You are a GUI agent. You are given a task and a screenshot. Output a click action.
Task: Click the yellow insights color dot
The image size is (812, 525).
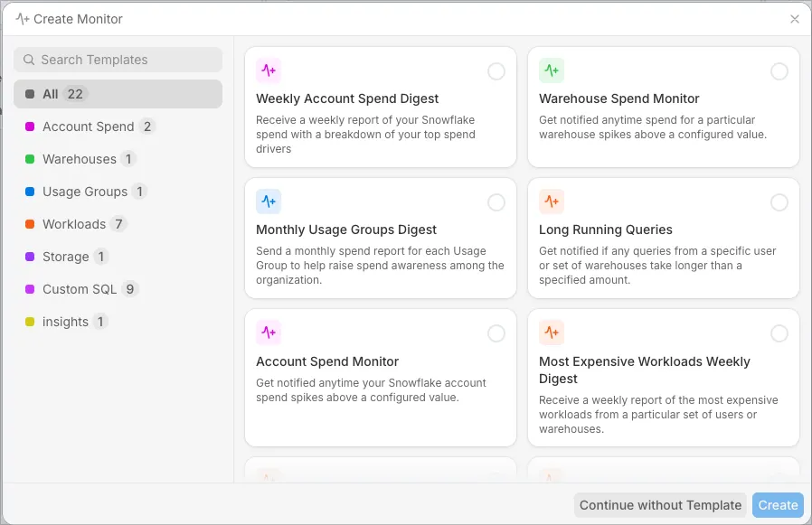30,323
